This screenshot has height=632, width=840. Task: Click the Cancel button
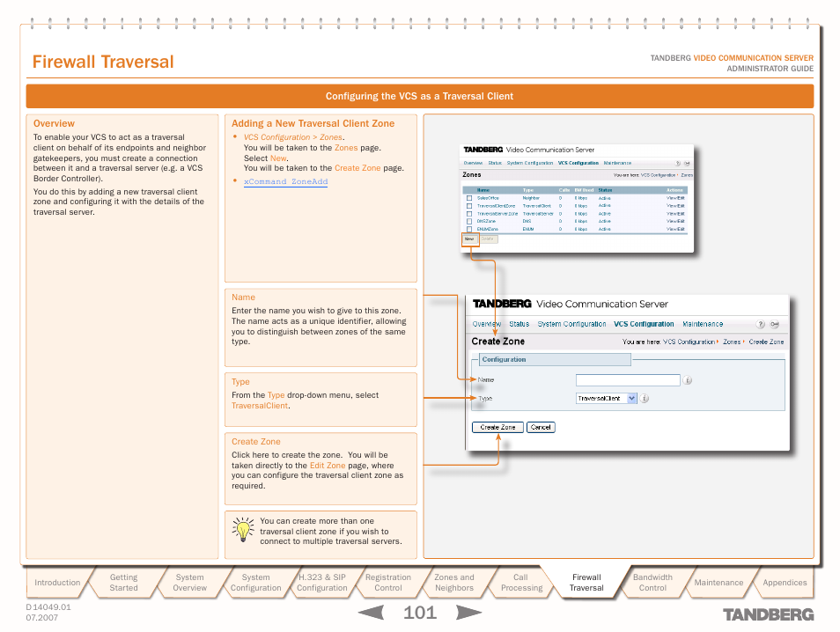point(541,427)
